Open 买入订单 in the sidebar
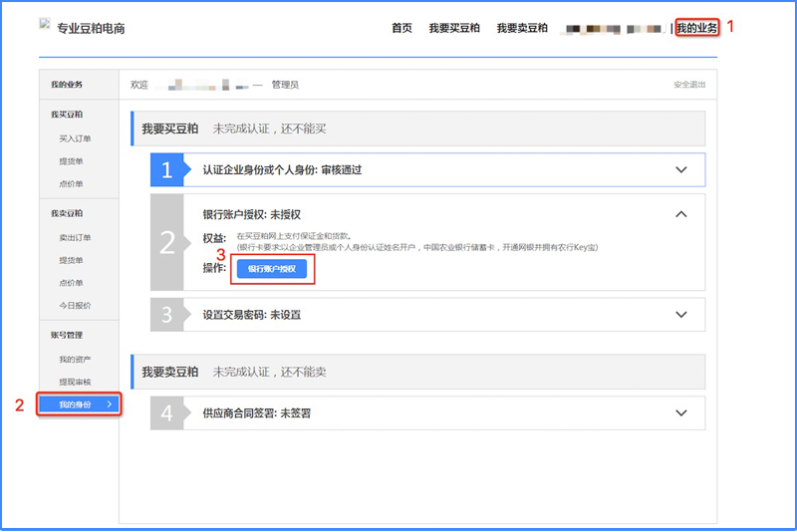This screenshot has height=532, width=797. click(75, 137)
